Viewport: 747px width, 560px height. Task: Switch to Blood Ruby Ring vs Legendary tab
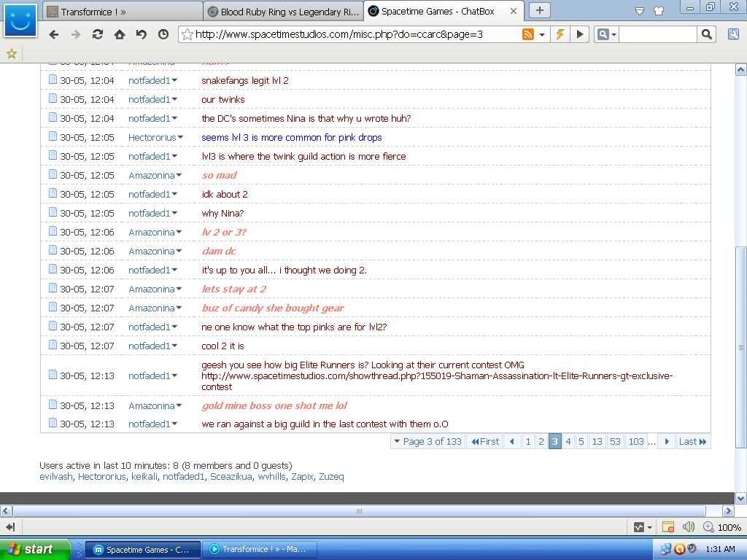coord(284,12)
